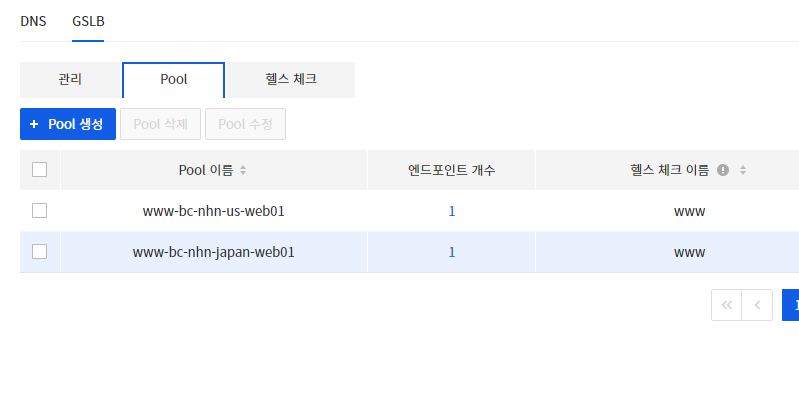
Task: Open the 관리 sub-tab
Action: pos(70,79)
